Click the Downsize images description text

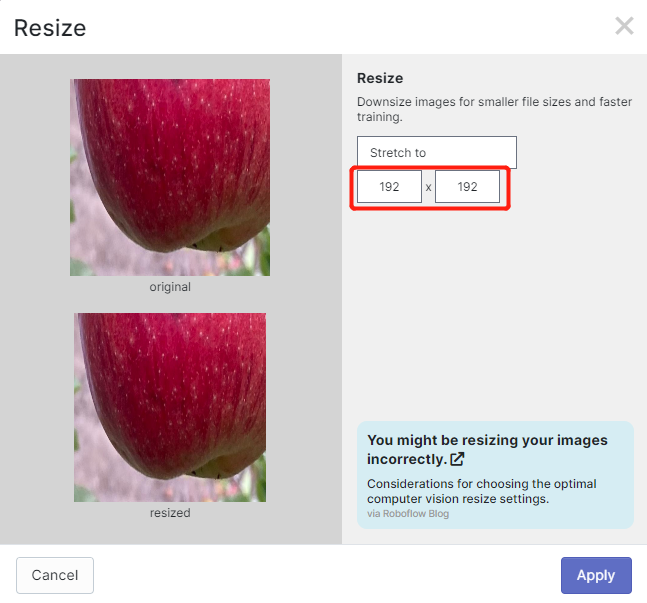494,109
